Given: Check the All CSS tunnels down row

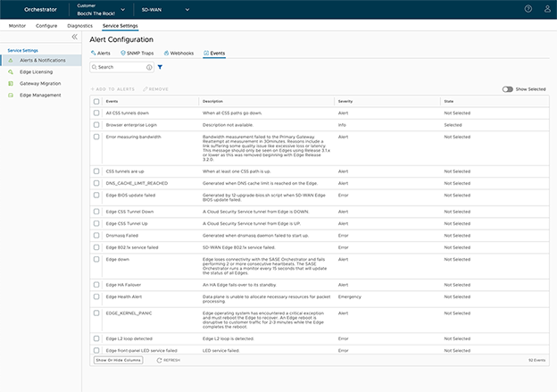Looking at the screenshot, I should (96, 113).
